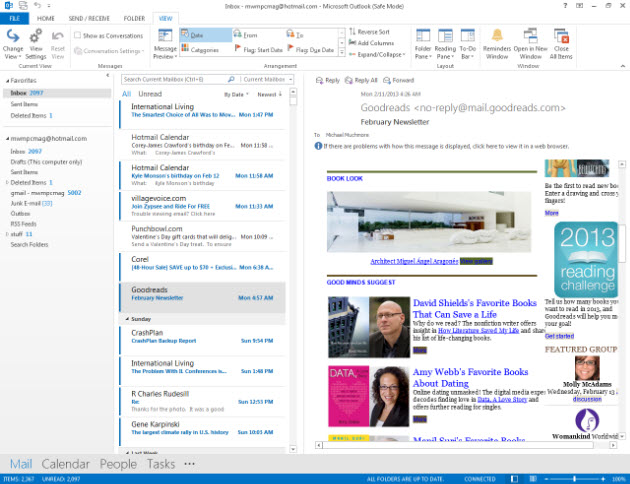Click the Reply icon in reading pane
The image size is (630, 484).
pos(319,80)
